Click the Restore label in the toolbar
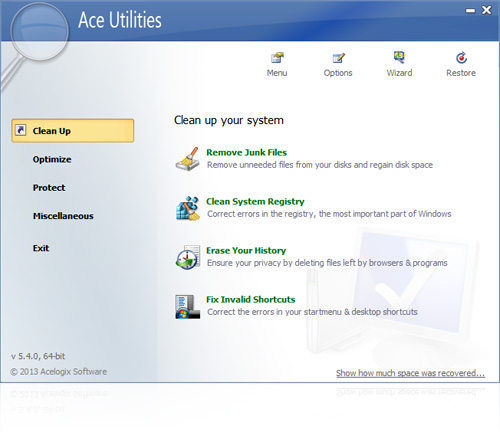The height and width of the screenshot is (435, 500). [x=461, y=73]
